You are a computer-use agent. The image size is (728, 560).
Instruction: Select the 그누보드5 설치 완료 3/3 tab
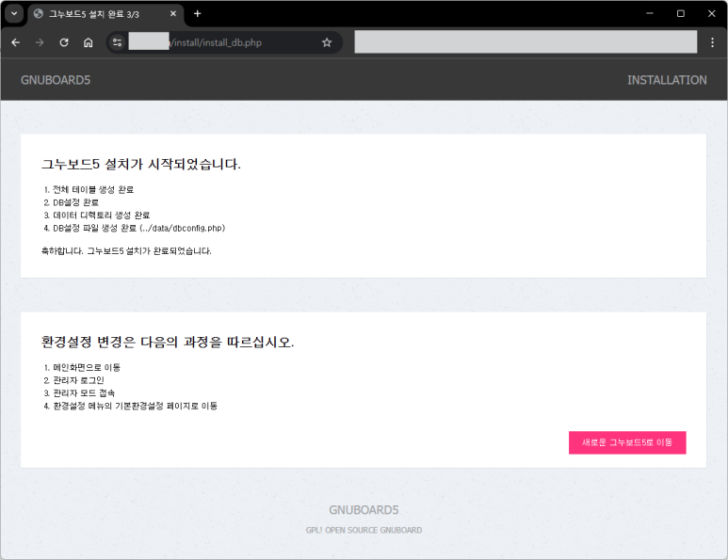tap(105, 14)
